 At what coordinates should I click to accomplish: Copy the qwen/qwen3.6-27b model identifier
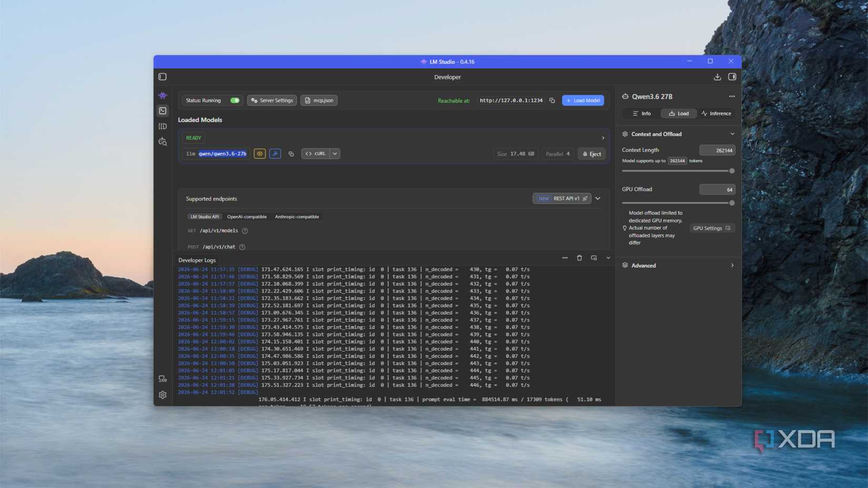click(291, 154)
